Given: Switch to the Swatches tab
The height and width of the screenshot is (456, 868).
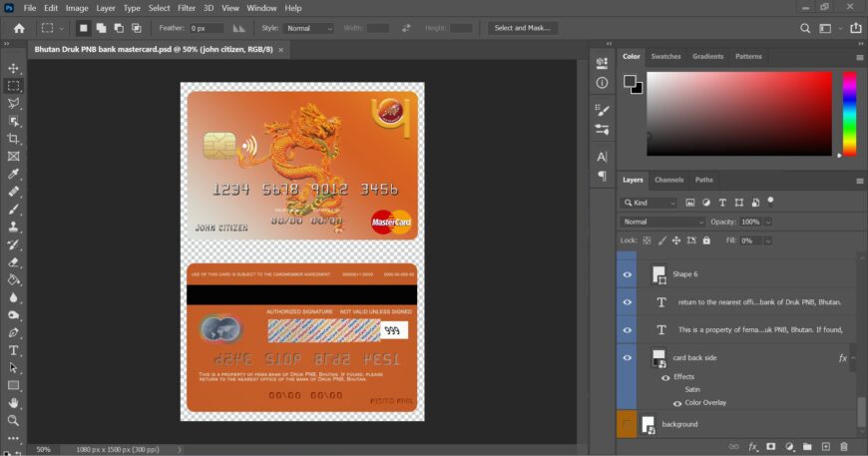Looking at the screenshot, I should click(665, 57).
